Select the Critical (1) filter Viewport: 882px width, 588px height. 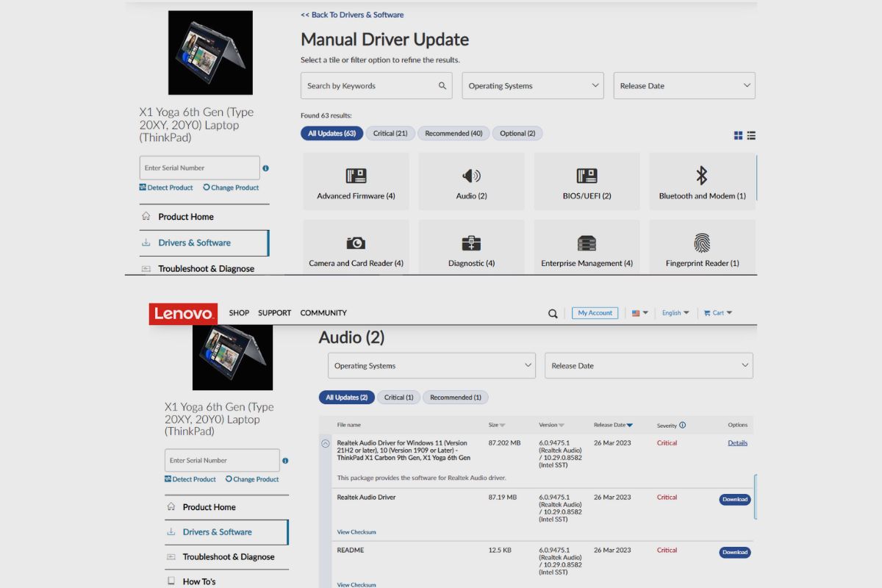pos(398,398)
